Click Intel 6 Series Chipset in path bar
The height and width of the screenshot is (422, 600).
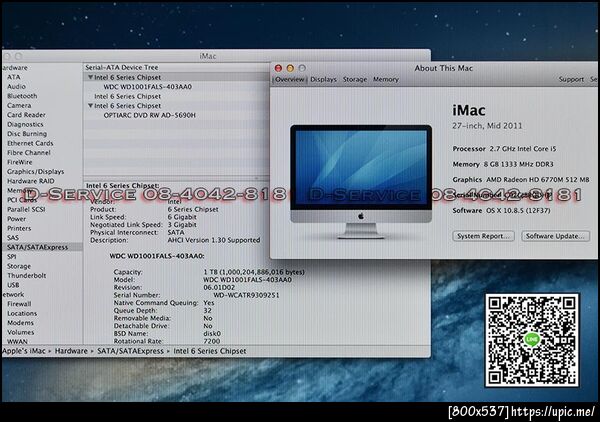click(210, 351)
